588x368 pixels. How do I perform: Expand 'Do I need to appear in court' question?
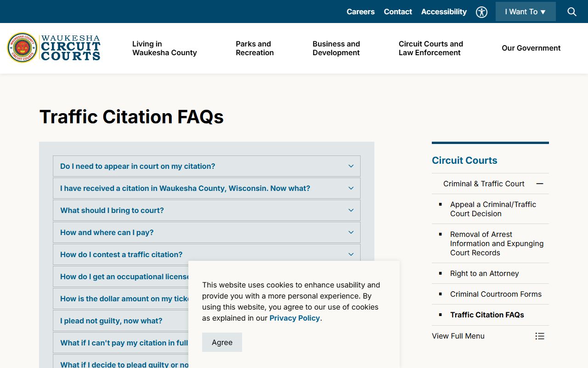point(207,166)
